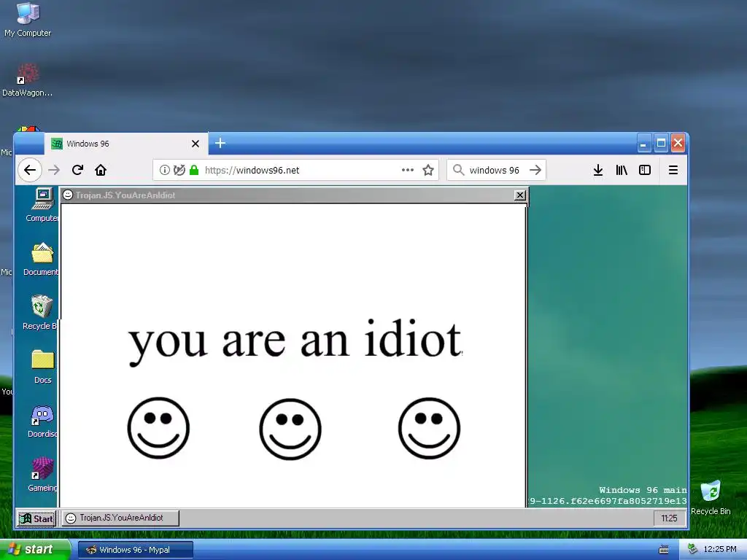Open the browser home page button
Screen dimensions: 747x560
coord(101,170)
